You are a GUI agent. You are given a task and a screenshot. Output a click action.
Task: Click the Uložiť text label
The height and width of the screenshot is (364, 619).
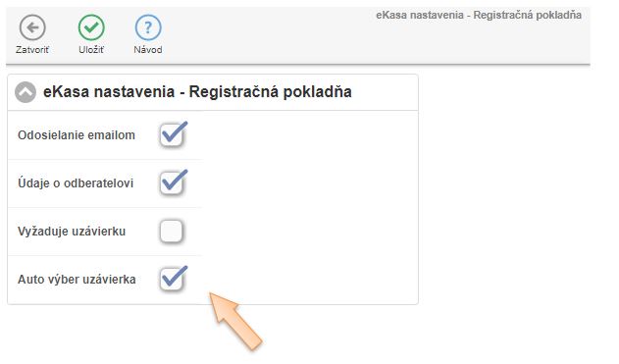pos(91,50)
